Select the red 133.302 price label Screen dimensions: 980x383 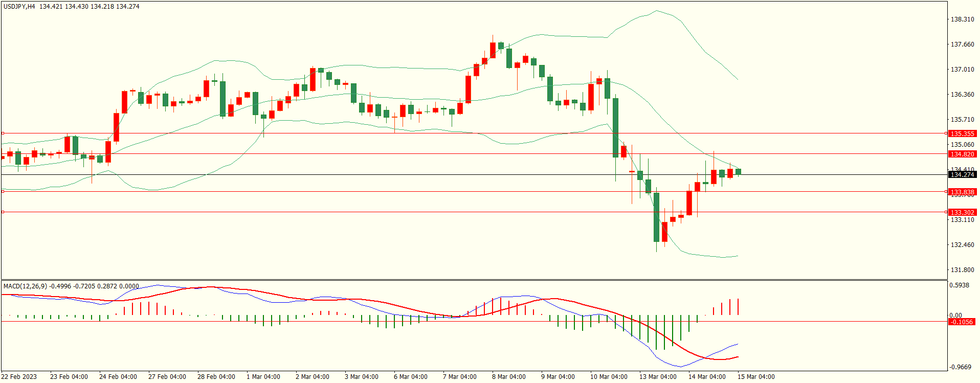point(962,212)
